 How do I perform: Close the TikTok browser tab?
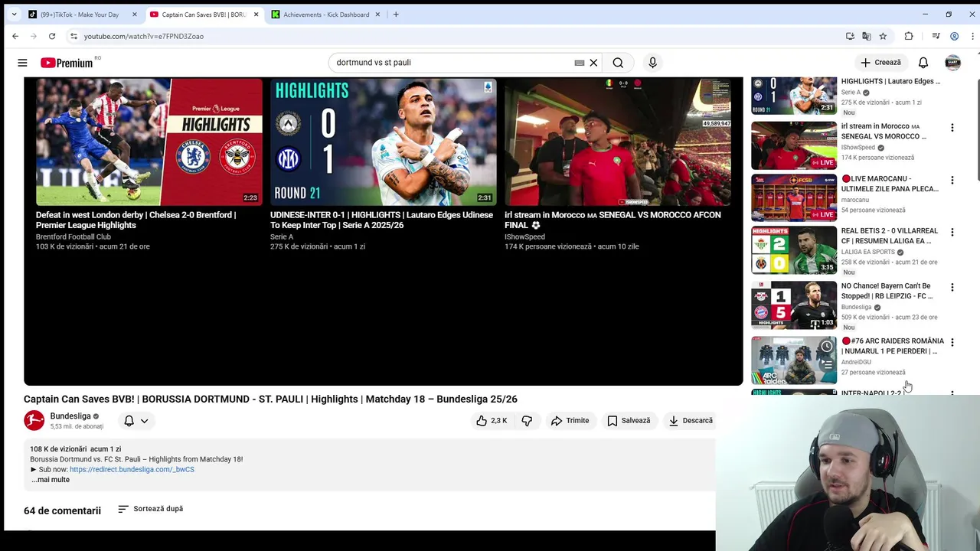(134, 15)
